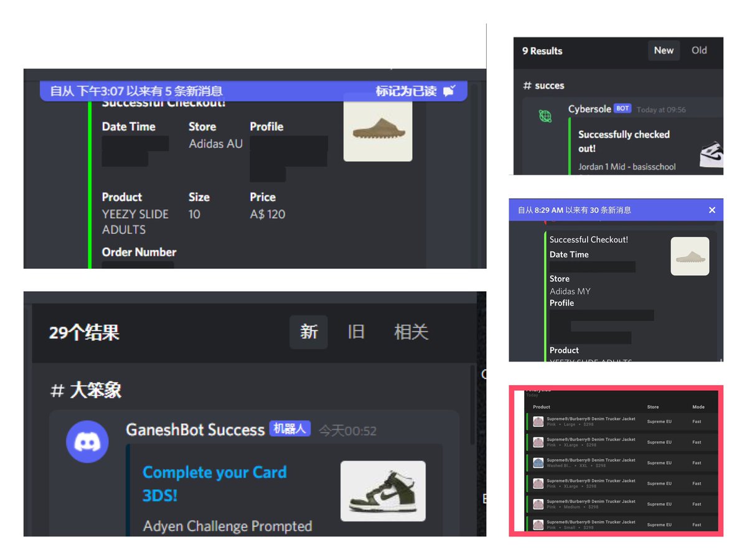Click Fast mode in the Pink Medium row
747x560 pixels.
(697, 504)
